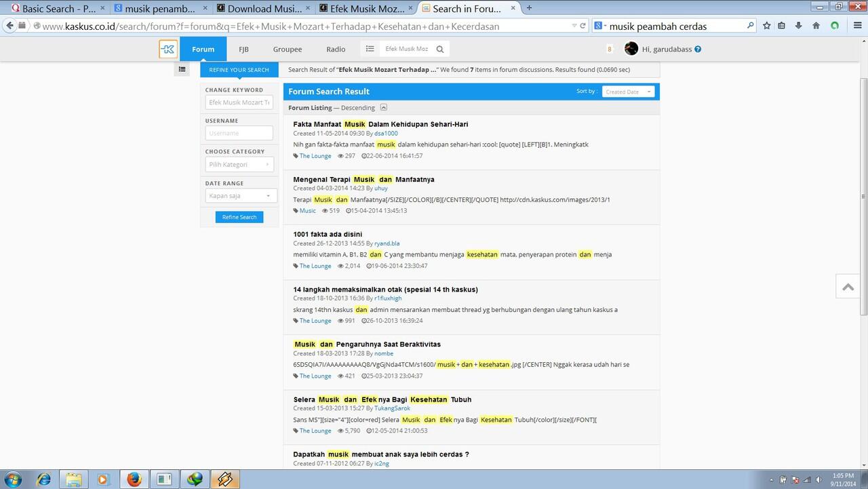
Task: Open user profile nombe
Action: (384, 353)
